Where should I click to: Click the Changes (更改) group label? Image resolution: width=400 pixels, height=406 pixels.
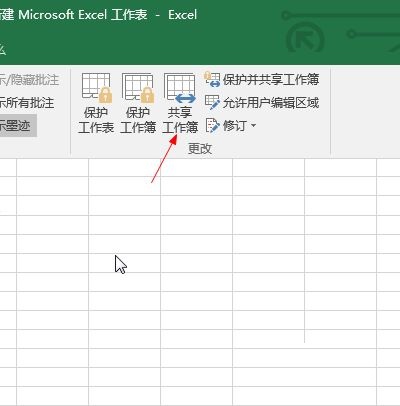200,149
